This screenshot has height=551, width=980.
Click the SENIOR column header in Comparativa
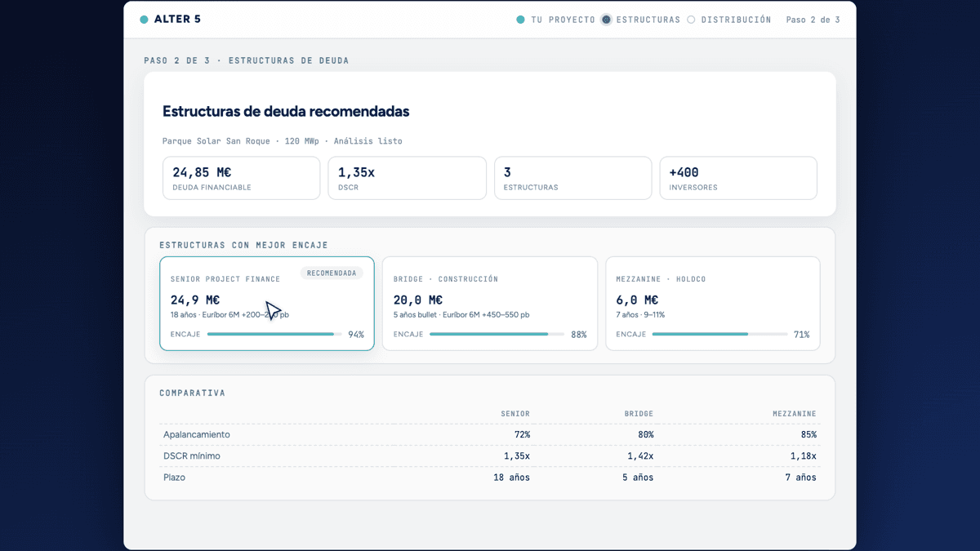(515, 414)
